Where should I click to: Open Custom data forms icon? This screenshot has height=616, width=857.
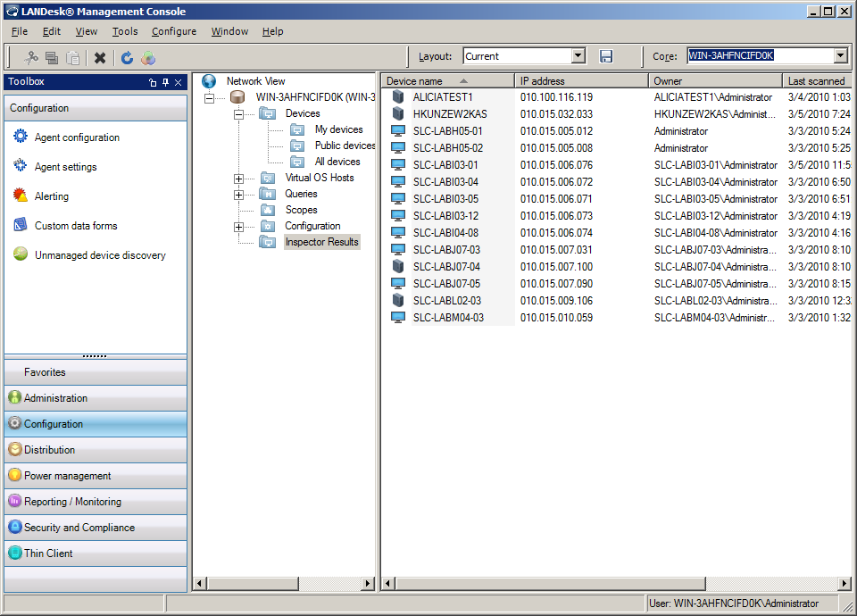[21, 225]
